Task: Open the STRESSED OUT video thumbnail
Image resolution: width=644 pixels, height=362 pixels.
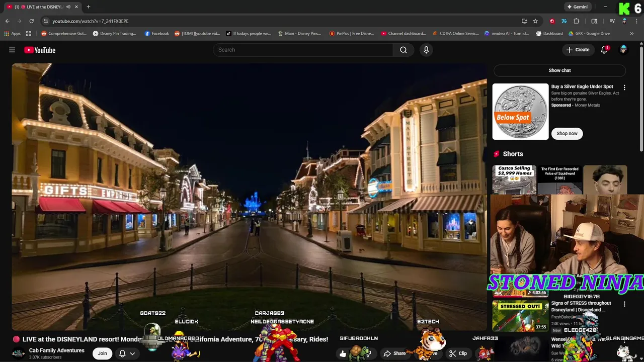Action: click(x=520, y=316)
